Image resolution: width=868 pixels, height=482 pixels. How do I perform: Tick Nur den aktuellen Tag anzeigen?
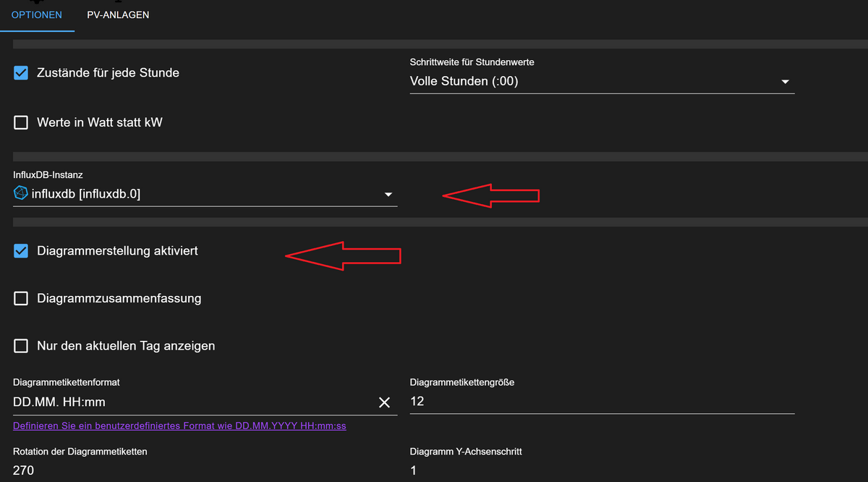21,346
